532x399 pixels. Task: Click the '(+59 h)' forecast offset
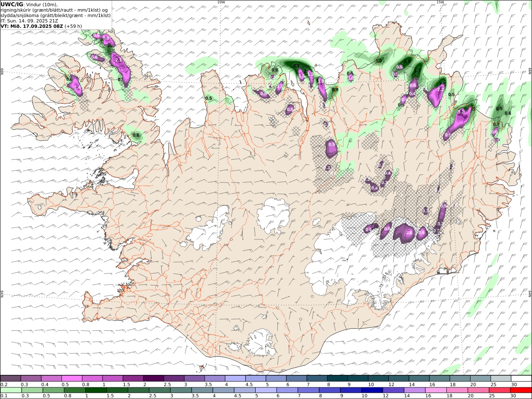(x=73, y=26)
